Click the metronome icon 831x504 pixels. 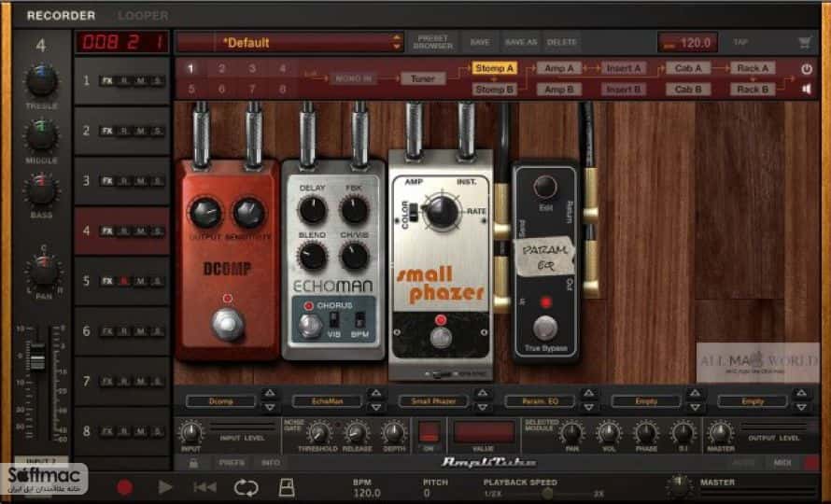[287, 487]
